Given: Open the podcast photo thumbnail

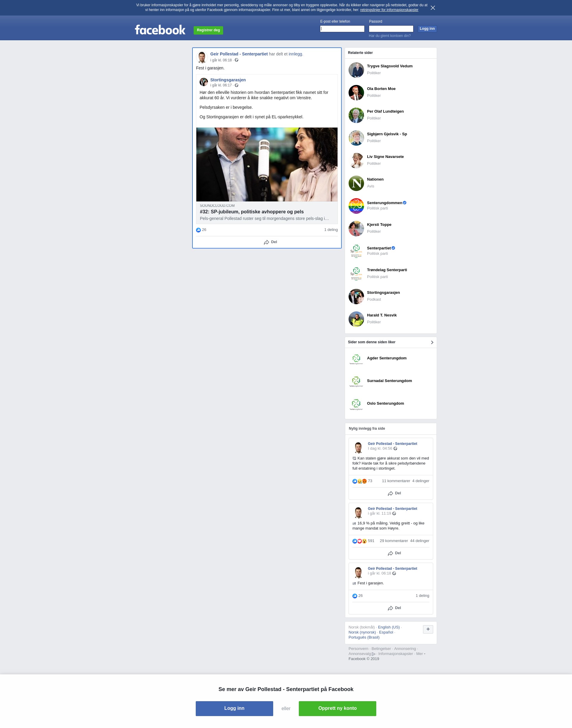Looking at the screenshot, I should 267,164.
